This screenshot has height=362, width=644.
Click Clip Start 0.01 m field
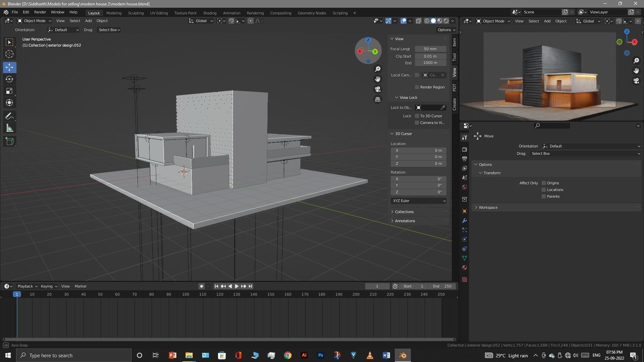point(430,56)
